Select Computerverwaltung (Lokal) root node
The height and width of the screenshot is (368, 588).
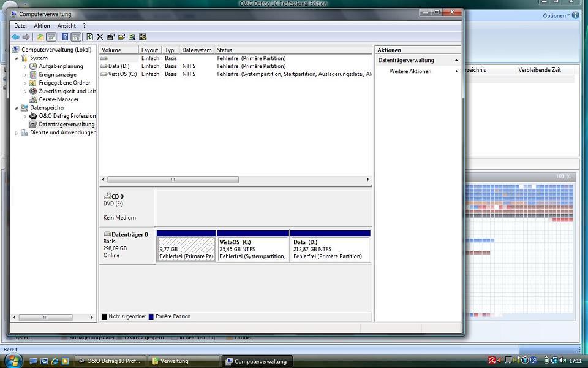pos(56,50)
